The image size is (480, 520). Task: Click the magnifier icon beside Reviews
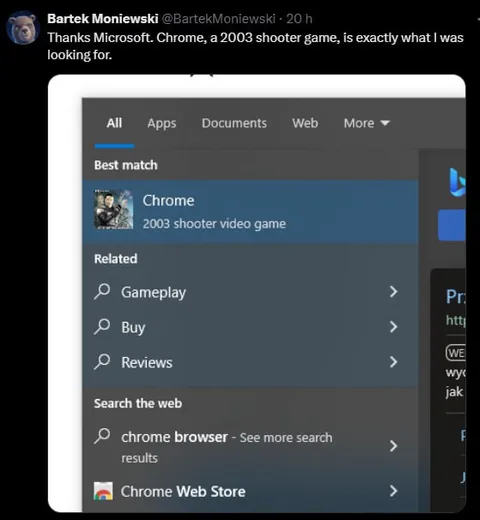tap(102, 362)
